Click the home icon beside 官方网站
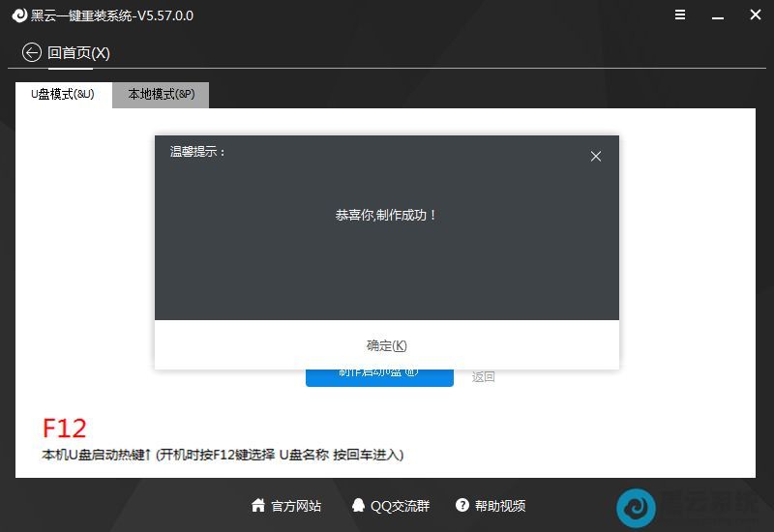Image resolution: width=774 pixels, height=532 pixels. pos(258,505)
